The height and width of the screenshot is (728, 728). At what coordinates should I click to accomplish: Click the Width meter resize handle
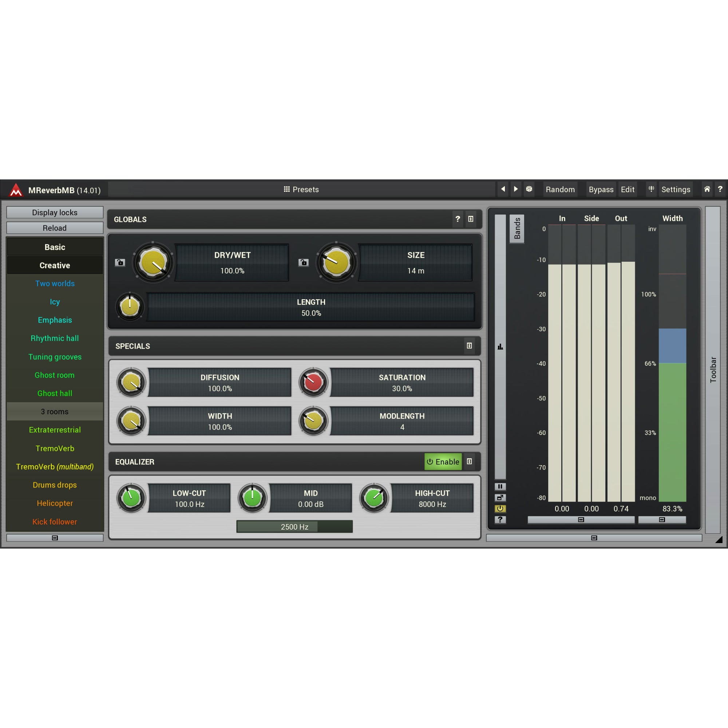pyautogui.click(x=662, y=520)
